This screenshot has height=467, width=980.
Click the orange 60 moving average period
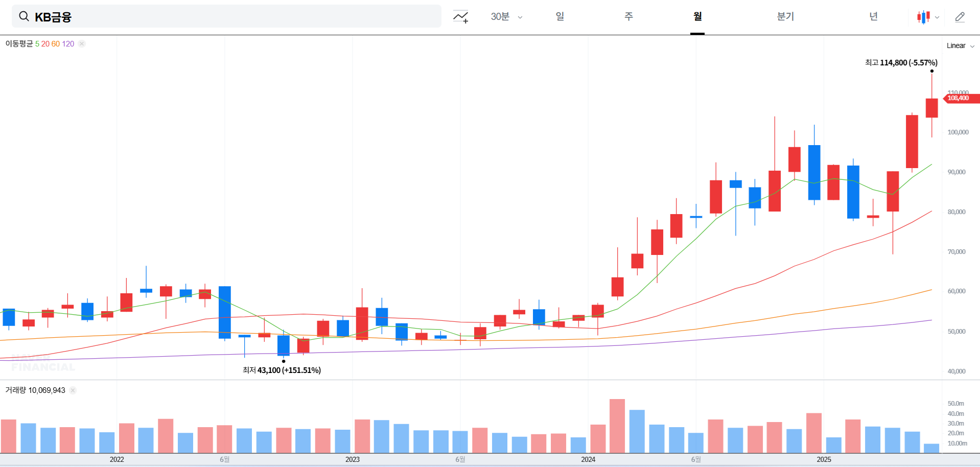tap(56, 44)
